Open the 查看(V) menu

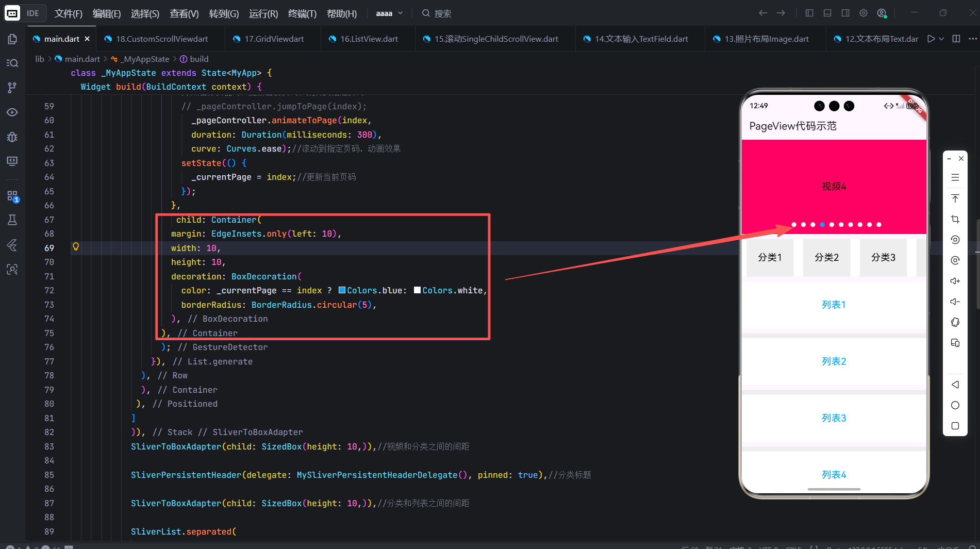tap(184, 13)
